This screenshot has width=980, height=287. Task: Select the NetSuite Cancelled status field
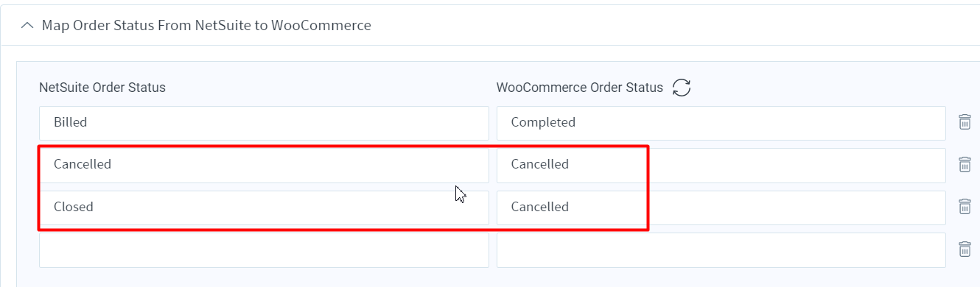click(264, 165)
